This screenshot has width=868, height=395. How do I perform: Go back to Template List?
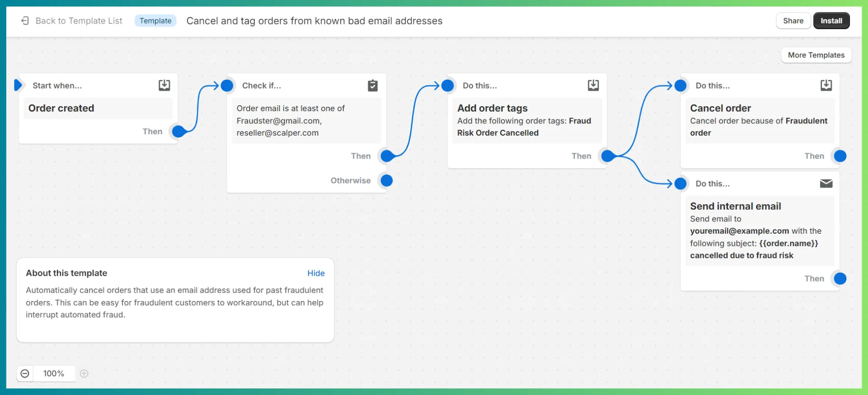pos(79,21)
